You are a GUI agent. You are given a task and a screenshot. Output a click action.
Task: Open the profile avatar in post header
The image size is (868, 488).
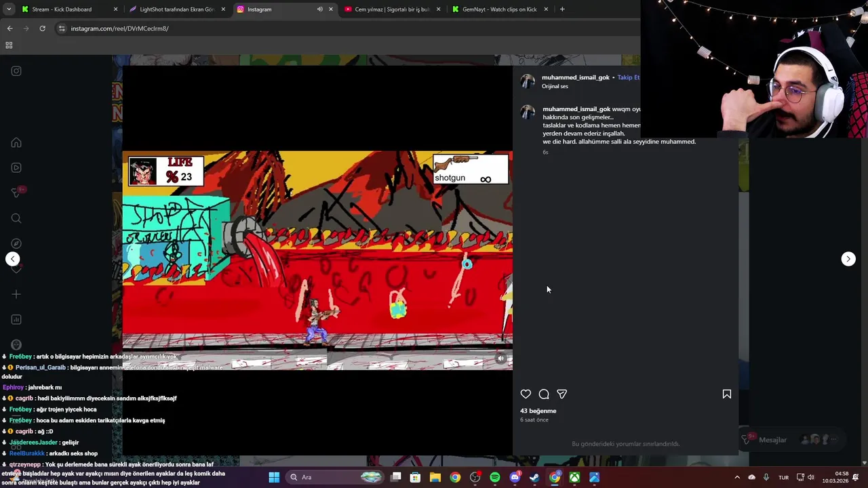coord(528,81)
